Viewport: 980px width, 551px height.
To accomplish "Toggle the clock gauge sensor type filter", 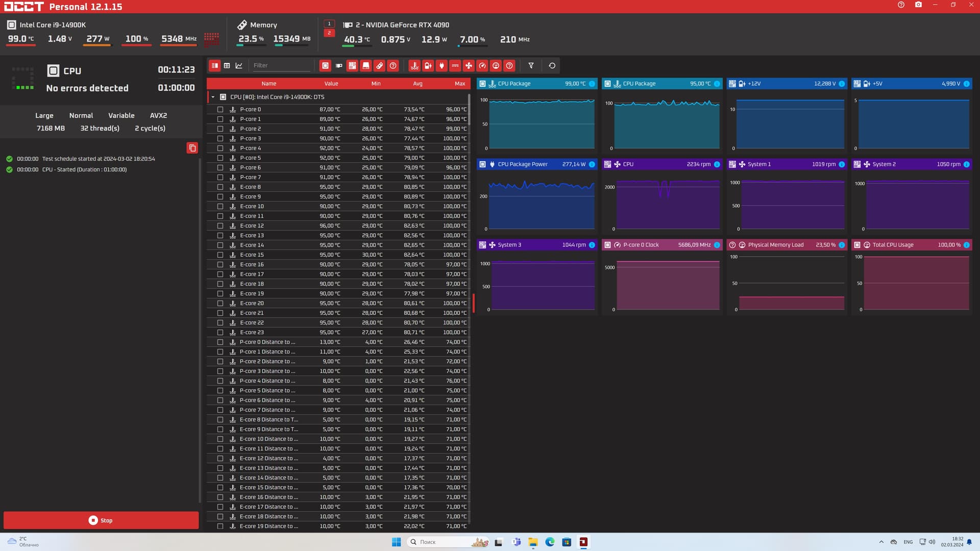I will pos(482,65).
